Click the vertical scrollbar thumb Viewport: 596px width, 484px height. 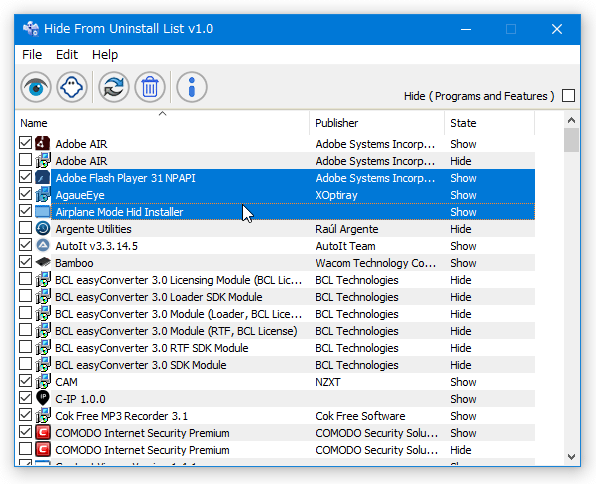[571, 140]
